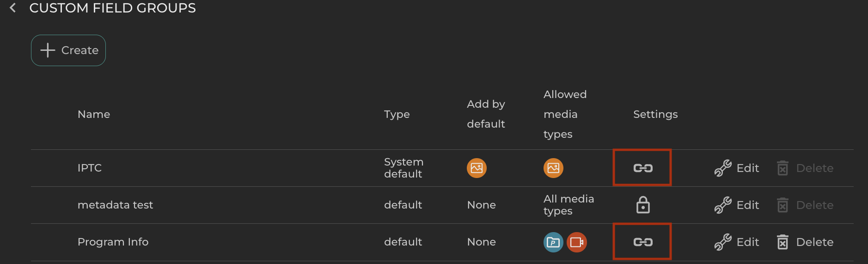Click the link icon in IPTC row
The height and width of the screenshot is (264, 868).
pos(642,168)
